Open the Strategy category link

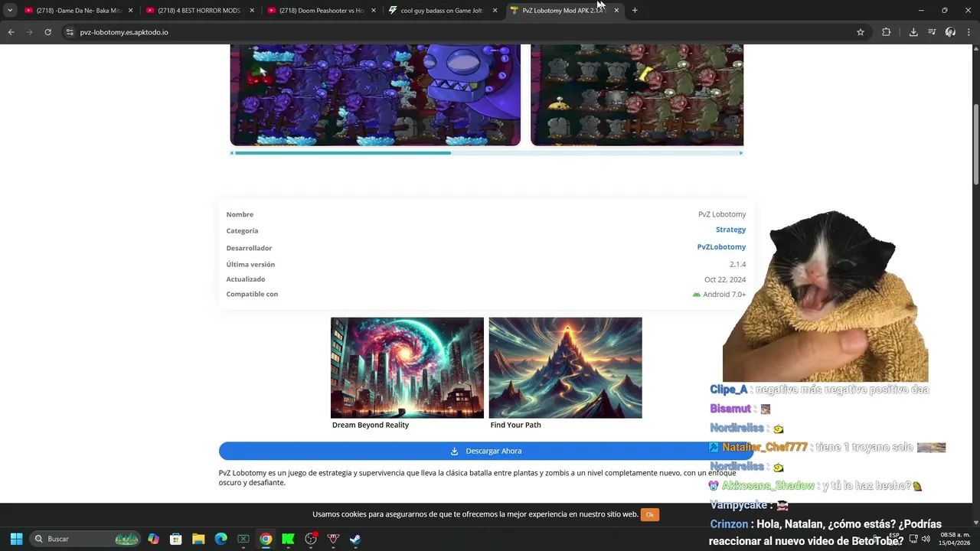730,230
